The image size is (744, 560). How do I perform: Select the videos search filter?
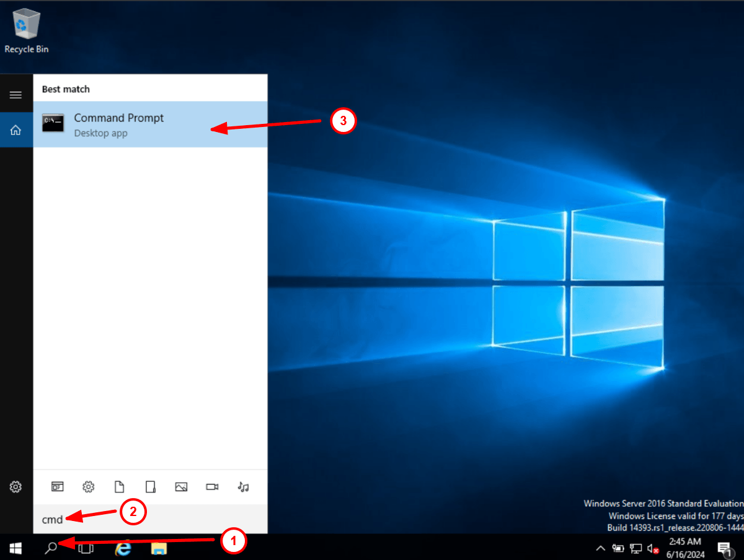(211, 487)
